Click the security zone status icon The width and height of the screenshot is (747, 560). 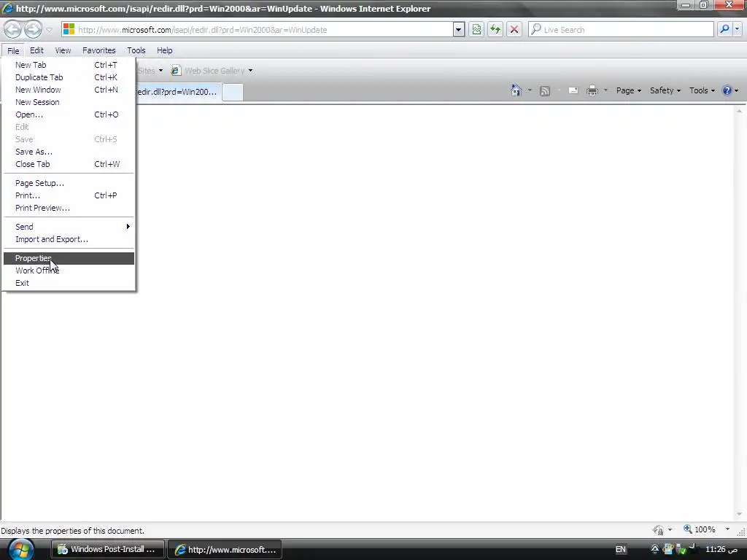659,530
